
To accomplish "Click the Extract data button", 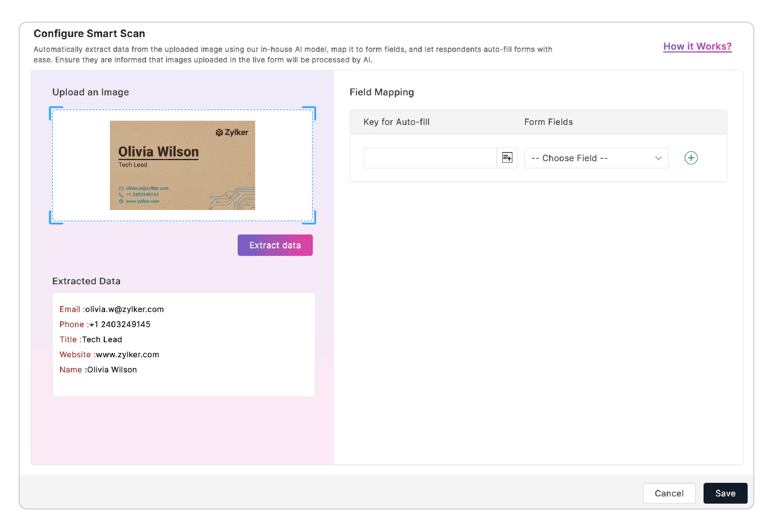I will pos(275,245).
